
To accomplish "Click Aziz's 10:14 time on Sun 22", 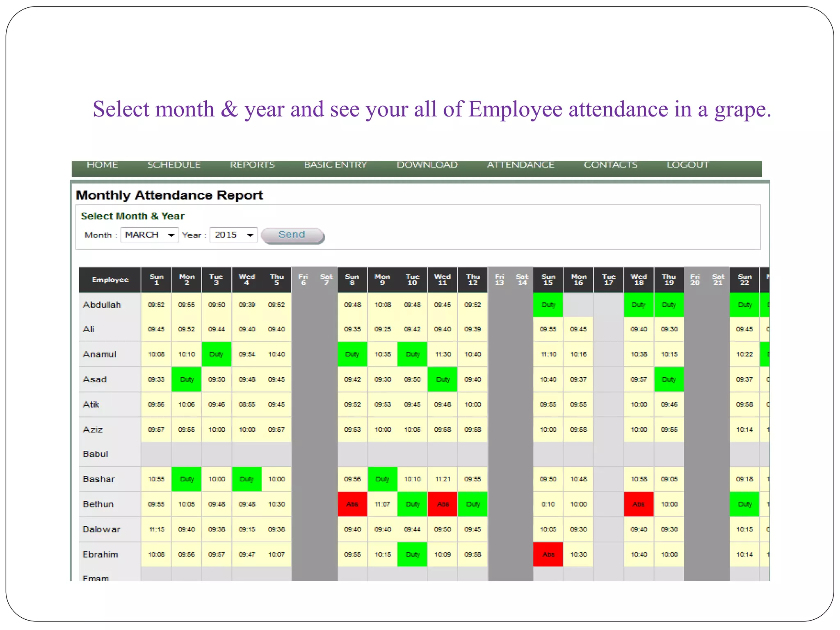I will coord(744,429).
